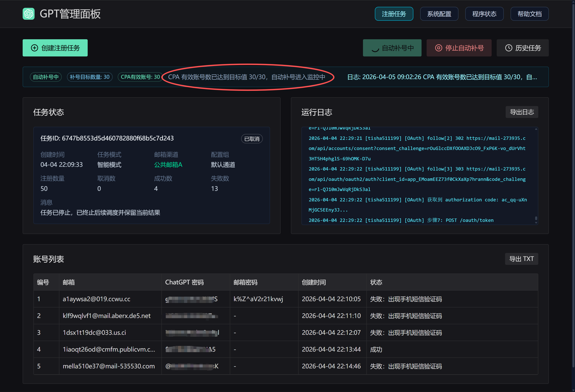Click the GPT管理面板 title
The width and height of the screenshot is (575, 392).
pyautogui.click(x=70, y=14)
